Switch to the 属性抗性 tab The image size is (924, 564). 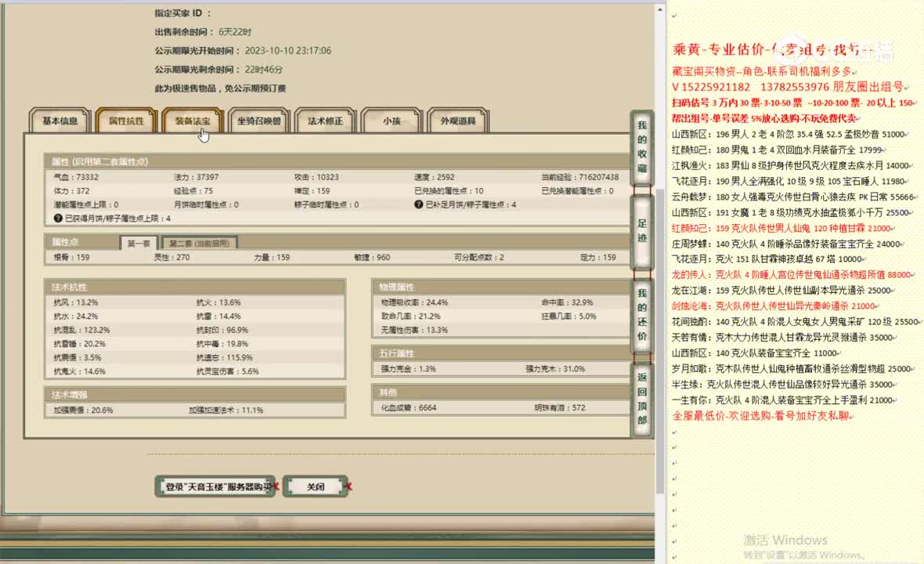point(126,121)
